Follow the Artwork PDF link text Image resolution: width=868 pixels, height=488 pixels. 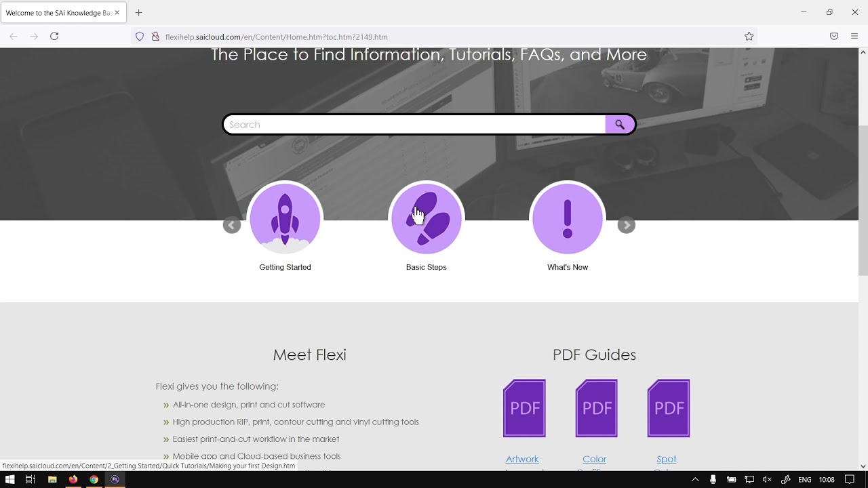click(522, 459)
